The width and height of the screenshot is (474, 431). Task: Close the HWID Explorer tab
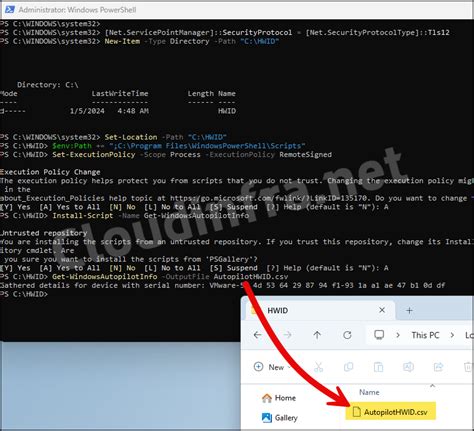[x=382, y=310]
